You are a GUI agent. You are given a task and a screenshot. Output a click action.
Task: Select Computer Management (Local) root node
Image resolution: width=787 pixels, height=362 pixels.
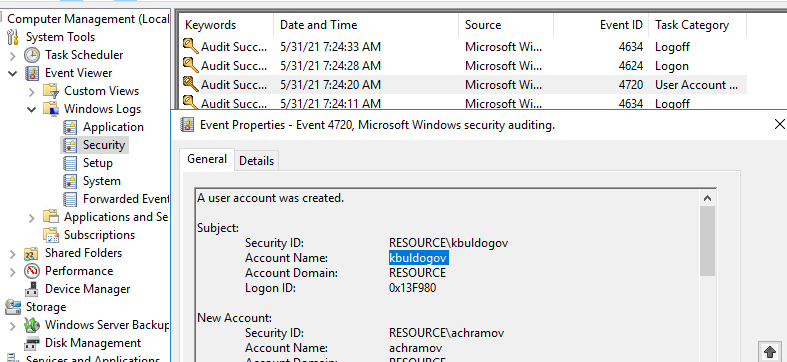point(88,19)
